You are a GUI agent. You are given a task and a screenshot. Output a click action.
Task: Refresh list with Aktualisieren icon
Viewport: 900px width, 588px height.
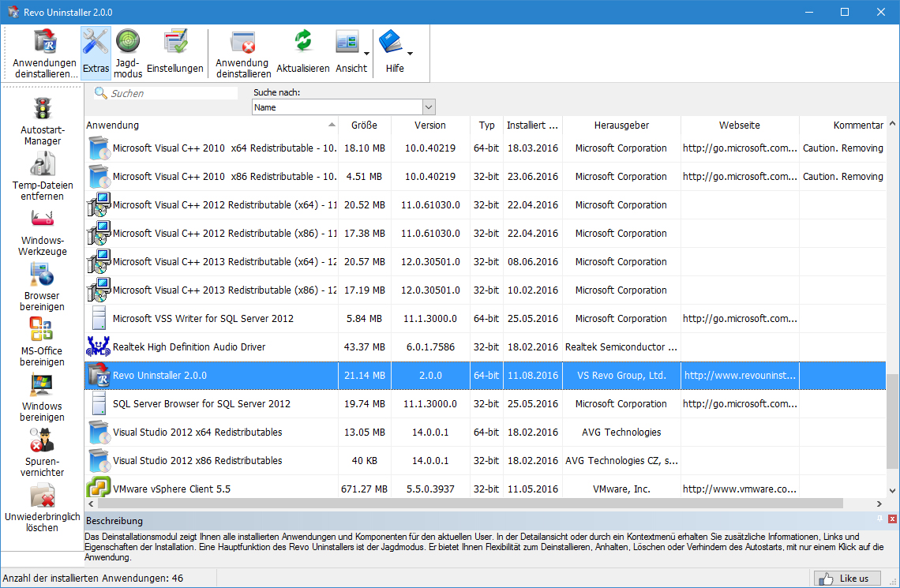303,43
